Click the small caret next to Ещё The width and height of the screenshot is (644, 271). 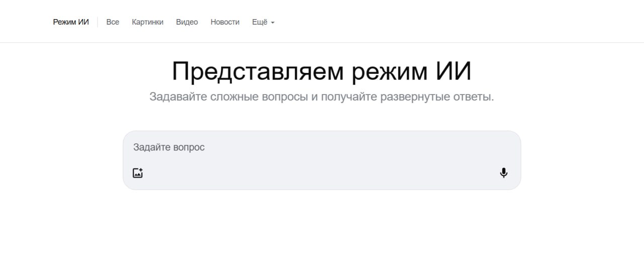(273, 23)
